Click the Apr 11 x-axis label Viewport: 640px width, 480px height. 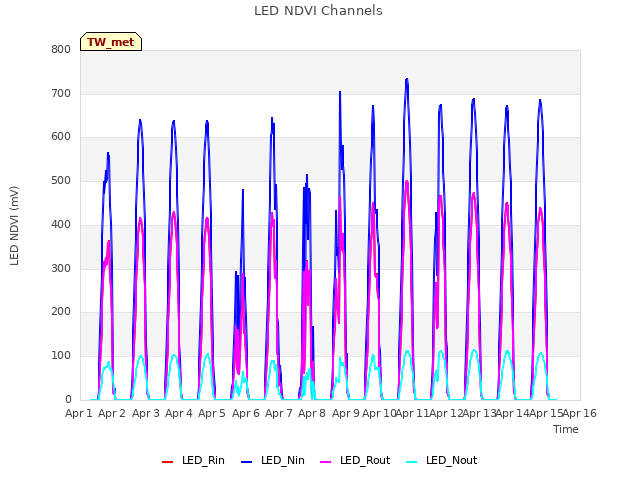412,413
